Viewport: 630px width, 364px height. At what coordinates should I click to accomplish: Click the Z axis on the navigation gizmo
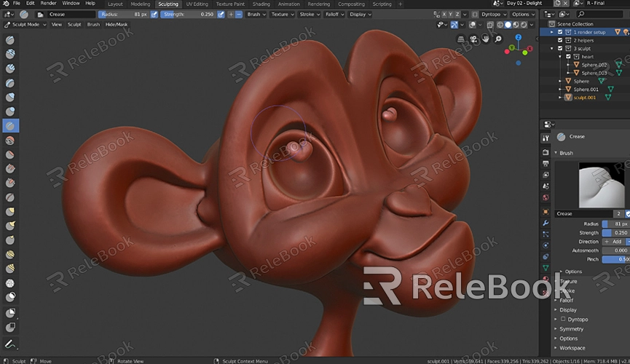point(519,37)
